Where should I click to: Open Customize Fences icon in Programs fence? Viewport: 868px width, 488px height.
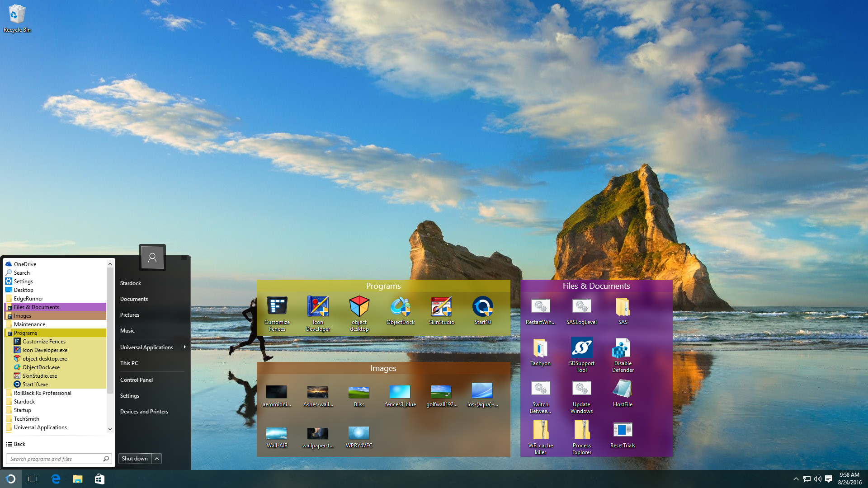[x=277, y=307]
